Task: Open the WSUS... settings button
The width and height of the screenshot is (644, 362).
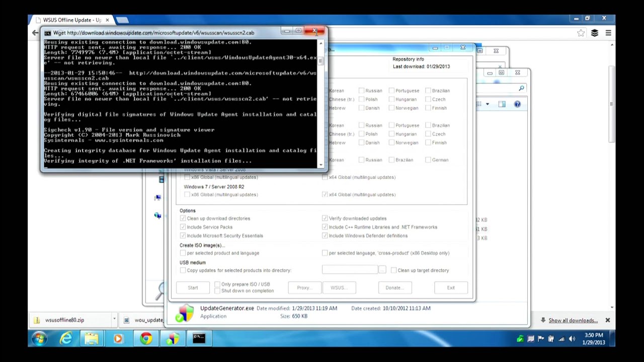Action: (x=339, y=288)
